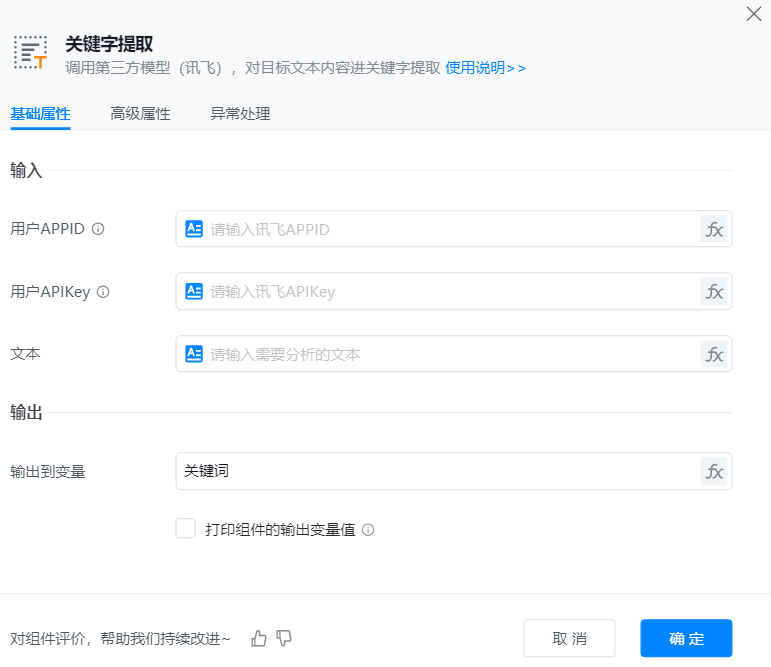
Task: Click the thumbs down rating icon
Action: [284, 638]
